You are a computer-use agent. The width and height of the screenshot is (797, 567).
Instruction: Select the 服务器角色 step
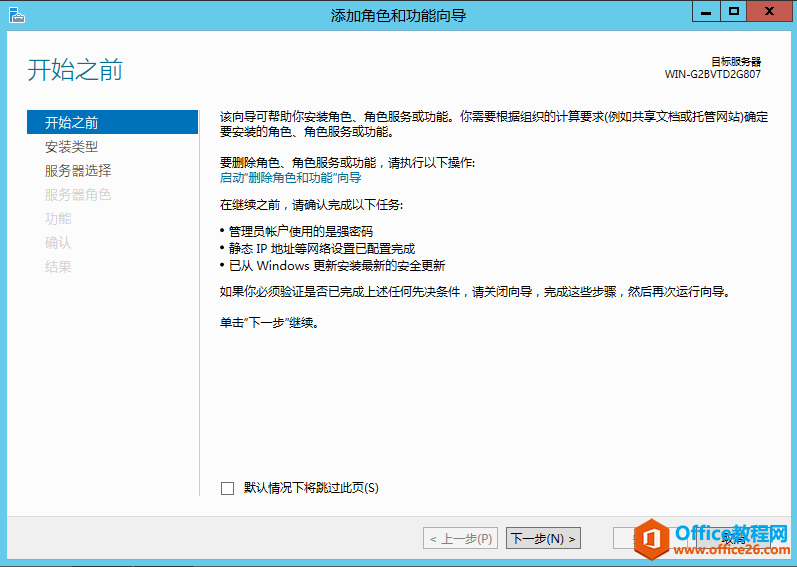(x=78, y=195)
